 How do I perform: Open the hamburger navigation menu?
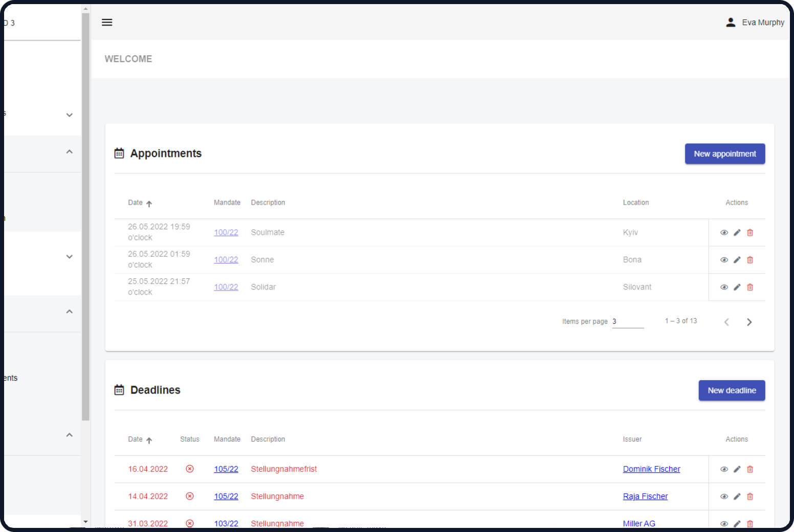[x=107, y=23]
